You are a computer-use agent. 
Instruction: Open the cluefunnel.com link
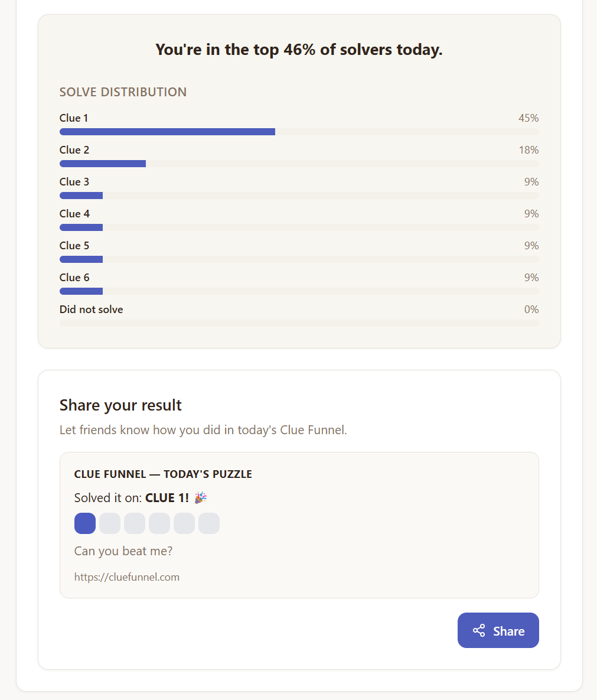point(127,577)
